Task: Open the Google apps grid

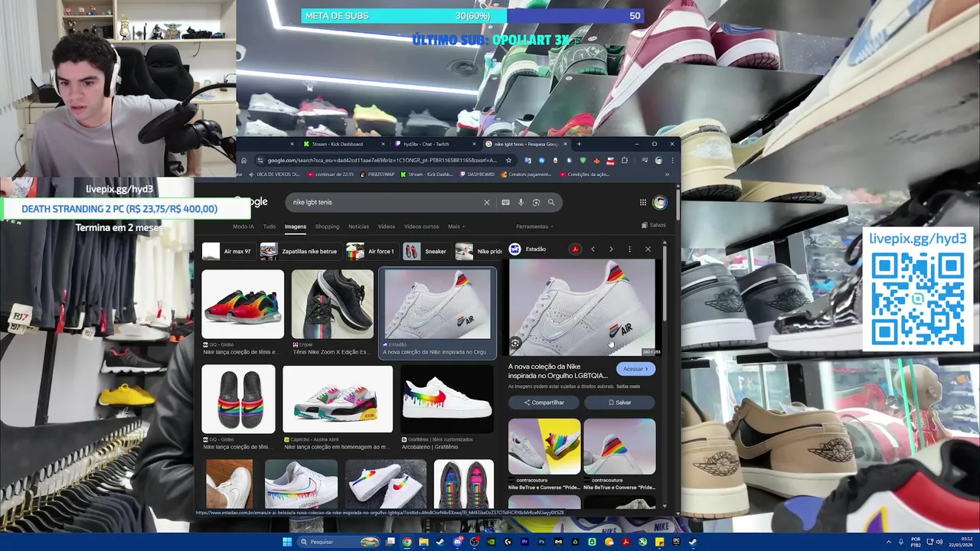Action: point(643,202)
